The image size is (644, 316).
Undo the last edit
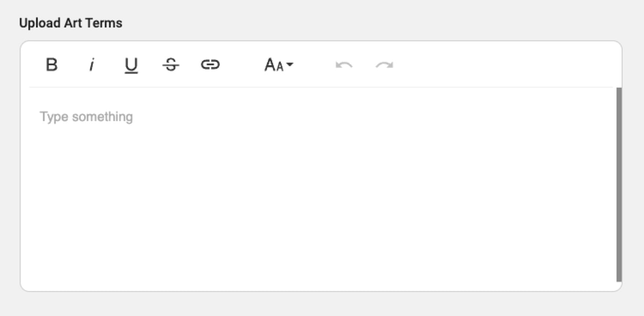(344, 65)
